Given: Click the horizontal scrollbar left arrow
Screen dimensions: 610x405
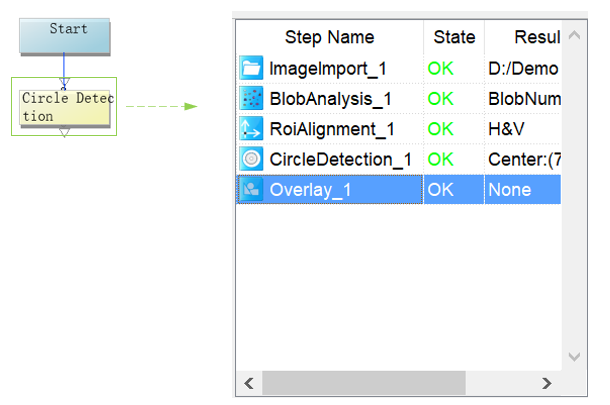Looking at the screenshot, I should [248, 383].
